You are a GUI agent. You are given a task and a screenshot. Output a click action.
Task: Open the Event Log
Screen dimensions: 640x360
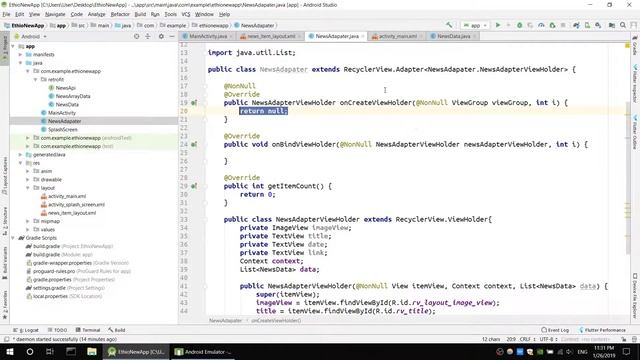(555, 330)
